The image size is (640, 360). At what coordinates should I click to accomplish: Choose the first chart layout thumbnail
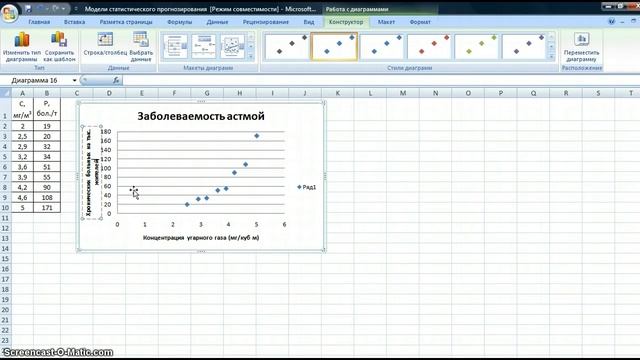point(175,46)
